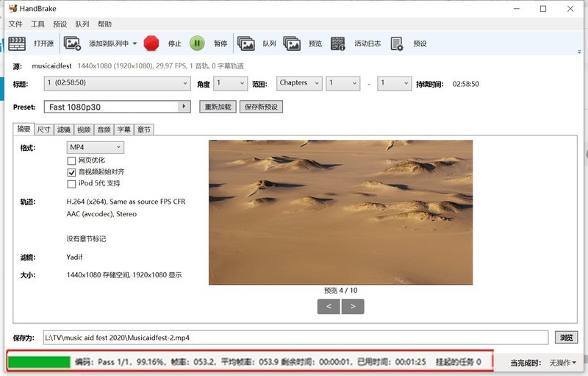Click the 打开源 toolbar label
The width and height of the screenshot is (588, 376).
(43, 43)
